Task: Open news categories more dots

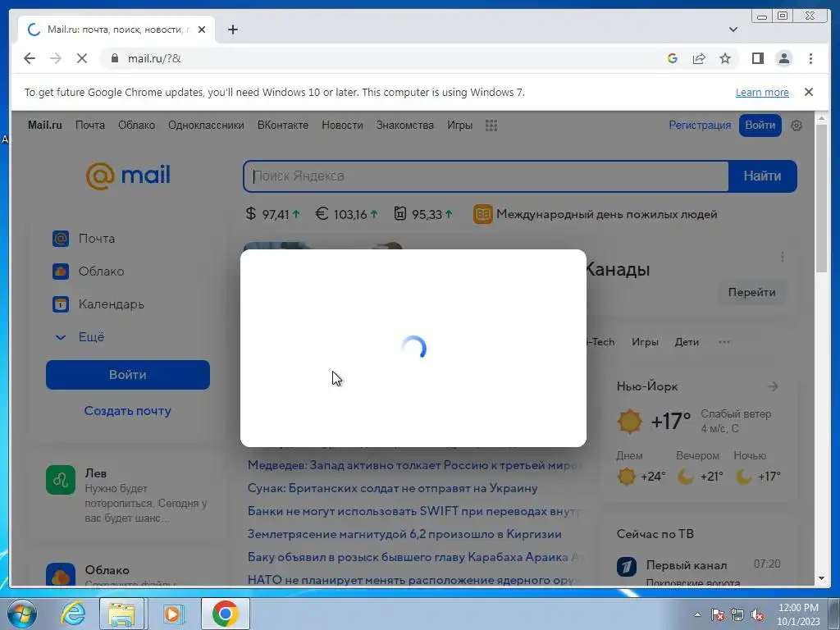Action: [x=724, y=342]
